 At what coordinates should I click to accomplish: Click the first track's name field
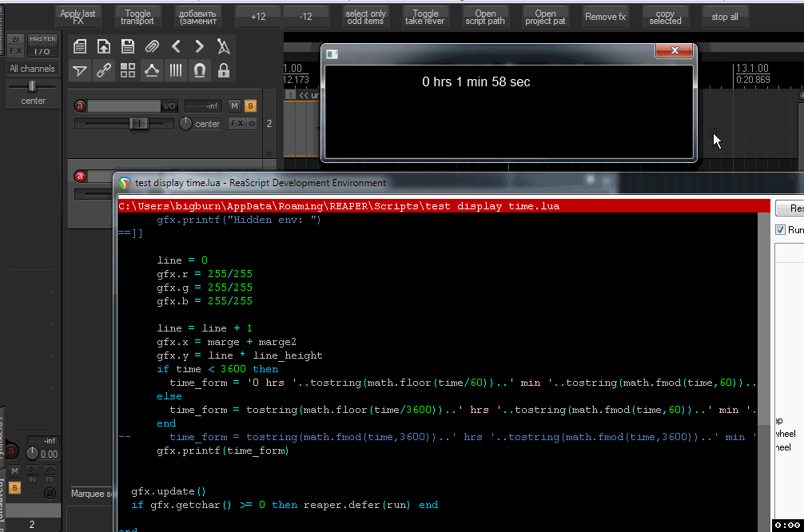pyautogui.click(x=124, y=105)
